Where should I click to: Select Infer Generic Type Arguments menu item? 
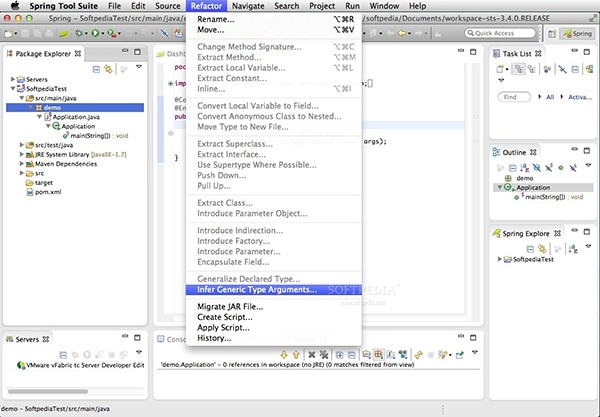(274, 290)
